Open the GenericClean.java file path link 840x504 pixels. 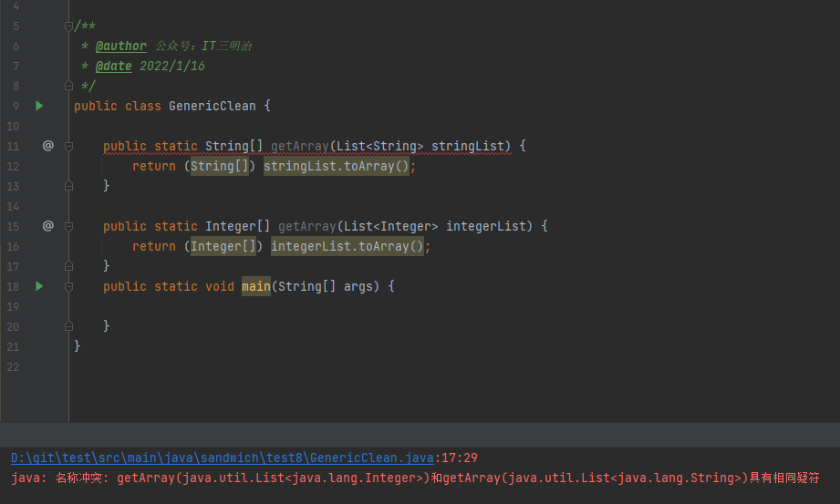pyautogui.click(x=223, y=458)
